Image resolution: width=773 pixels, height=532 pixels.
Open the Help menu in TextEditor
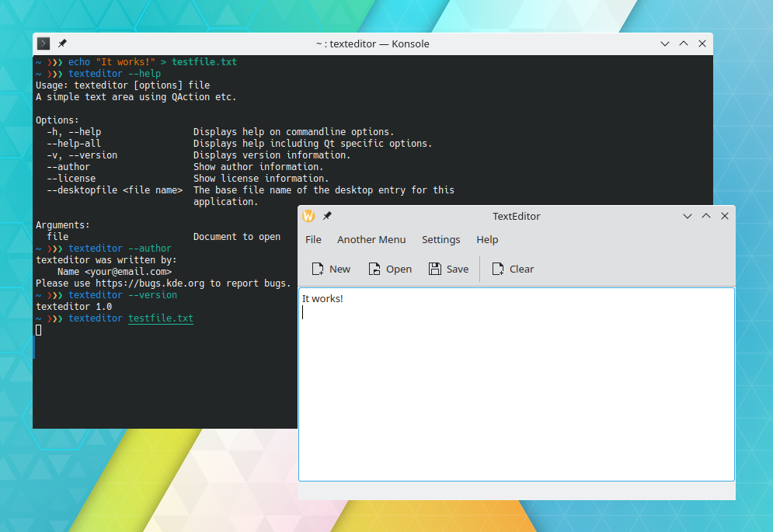pyautogui.click(x=487, y=240)
